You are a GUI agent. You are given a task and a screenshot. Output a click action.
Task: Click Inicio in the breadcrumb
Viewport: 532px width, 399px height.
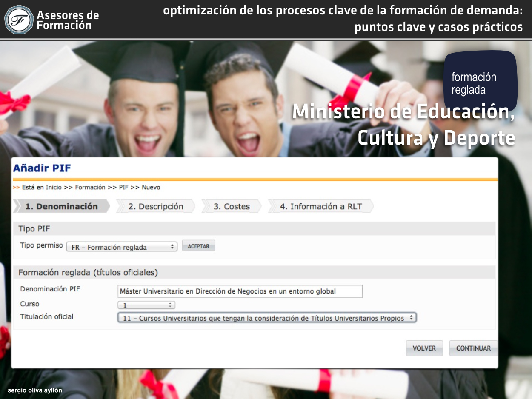pos(54,187)
